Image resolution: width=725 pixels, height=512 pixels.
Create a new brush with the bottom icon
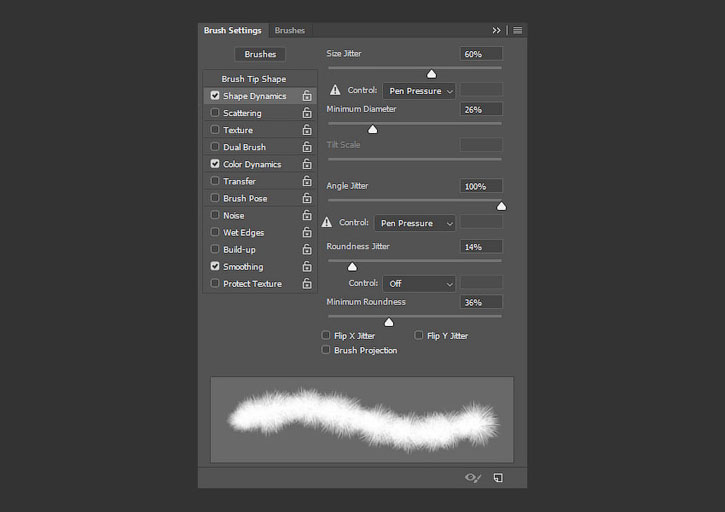(x=498, y=478)
